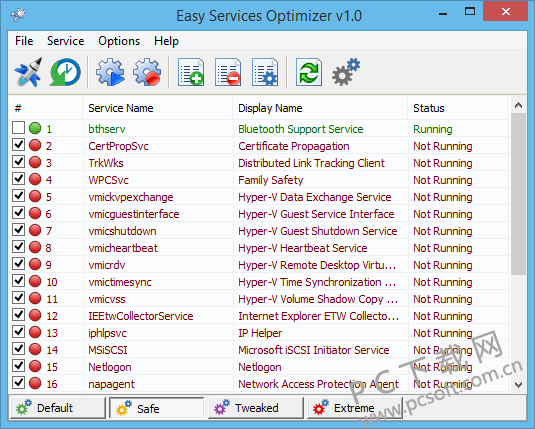This screenshot has width=535, height=429.
Task: Select the Bluetooth Support Service display name
Action: pos(301,129)
